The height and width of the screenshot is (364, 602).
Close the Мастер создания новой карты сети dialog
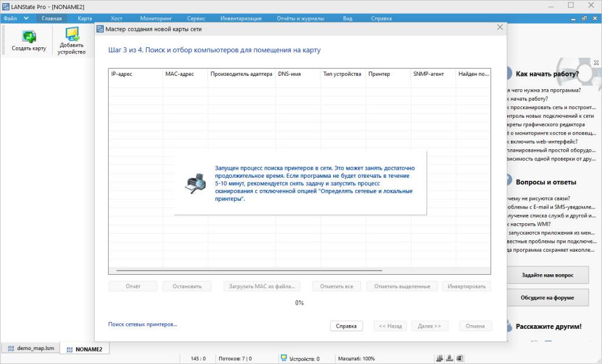500,27
